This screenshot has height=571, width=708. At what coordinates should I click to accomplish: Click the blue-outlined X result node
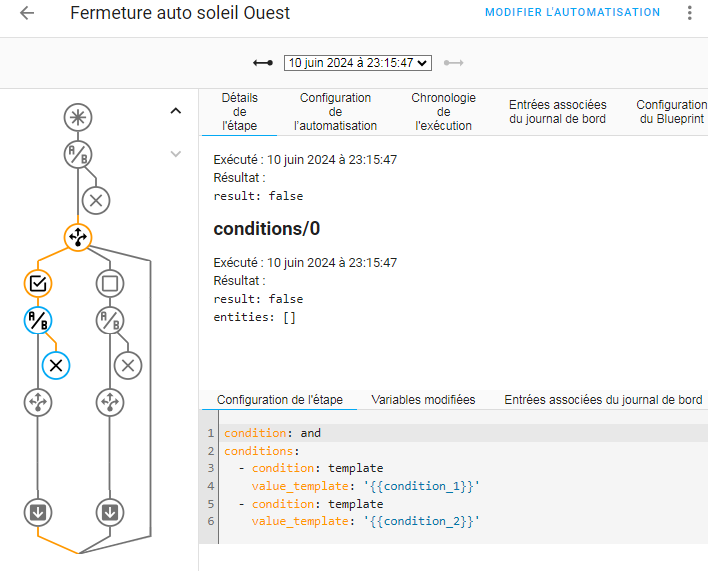(56, 365)
